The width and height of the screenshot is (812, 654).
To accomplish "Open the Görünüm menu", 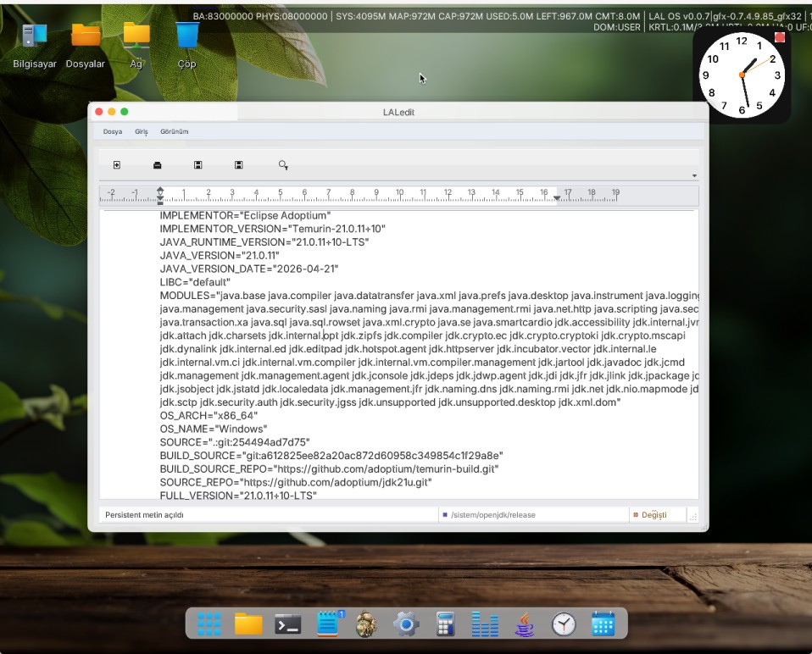I will coord(174,131).
